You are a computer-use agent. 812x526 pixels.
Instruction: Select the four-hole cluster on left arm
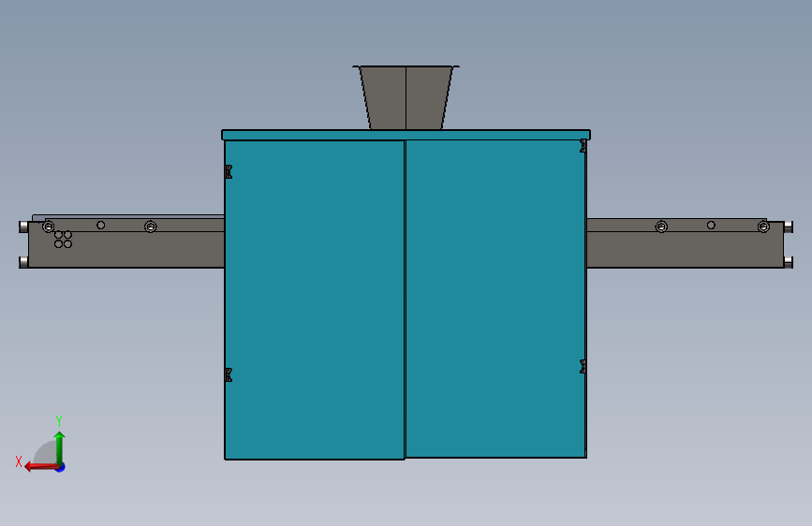[x=63, y=240]
